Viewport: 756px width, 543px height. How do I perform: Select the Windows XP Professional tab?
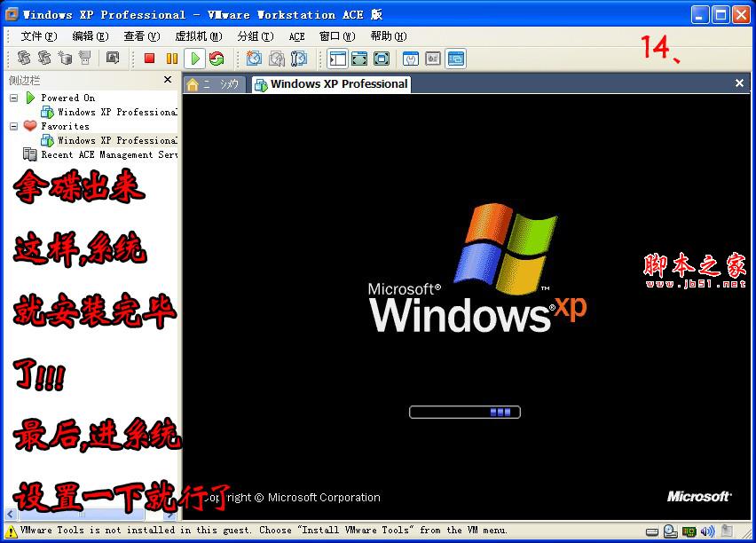[x=331, y=84]
